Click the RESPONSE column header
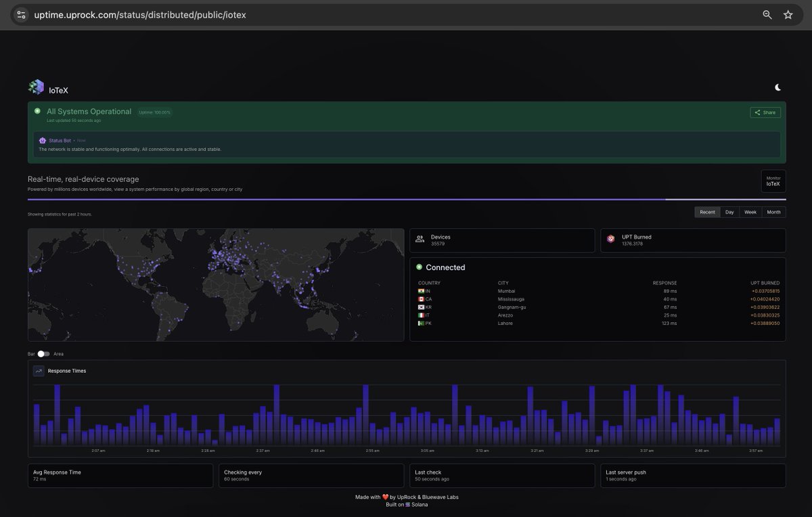The image size is (812, 517). (664, 283)
